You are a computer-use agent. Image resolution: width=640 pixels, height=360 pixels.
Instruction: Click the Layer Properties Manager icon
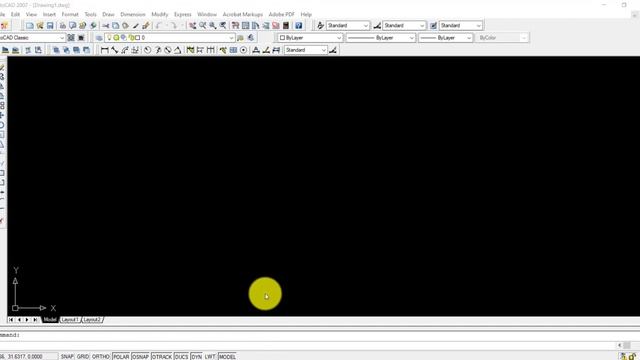(99, 38)
